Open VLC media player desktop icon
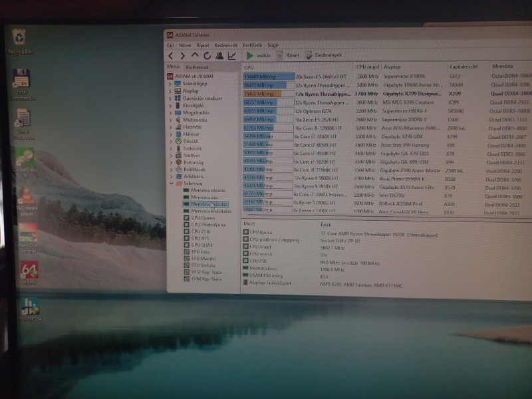The height and width of the screenshot is (399, 532). [x=26, y=201]
